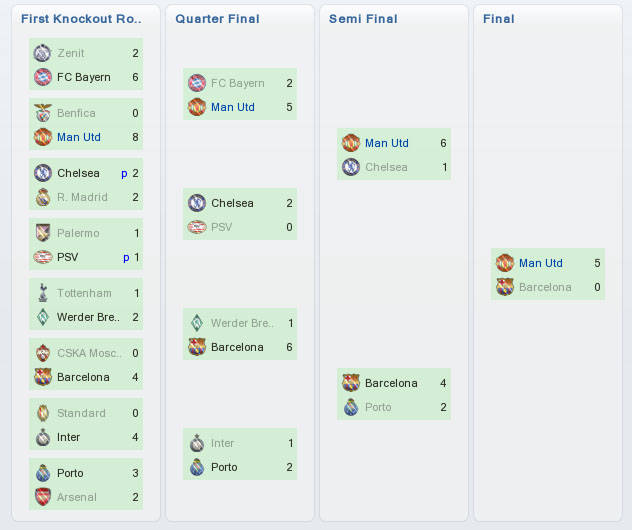632x530 pixels.
Task: Click the Semi Final column header
Action: pyautogui.click(x=363, y=19)
